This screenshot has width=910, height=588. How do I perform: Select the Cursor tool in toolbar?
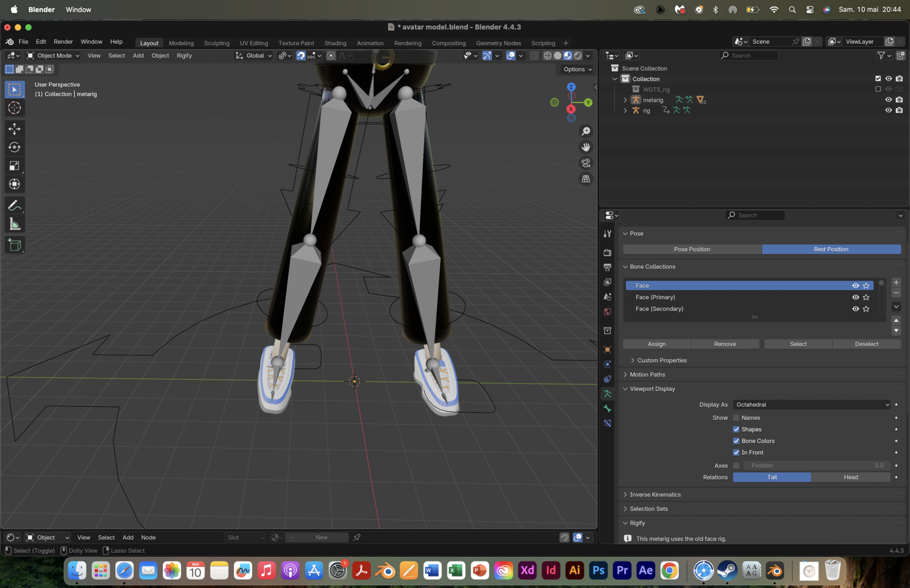tap(15, 108)
